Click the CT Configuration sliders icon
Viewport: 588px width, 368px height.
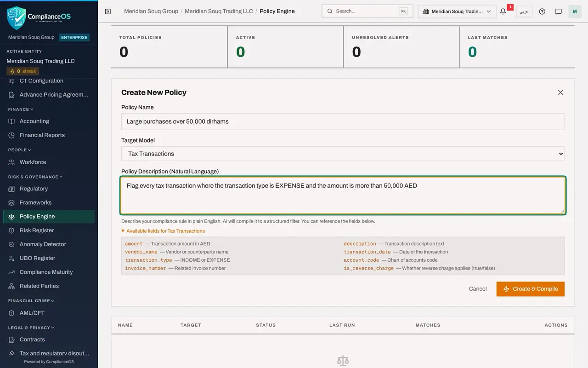(x=11, y=81)
